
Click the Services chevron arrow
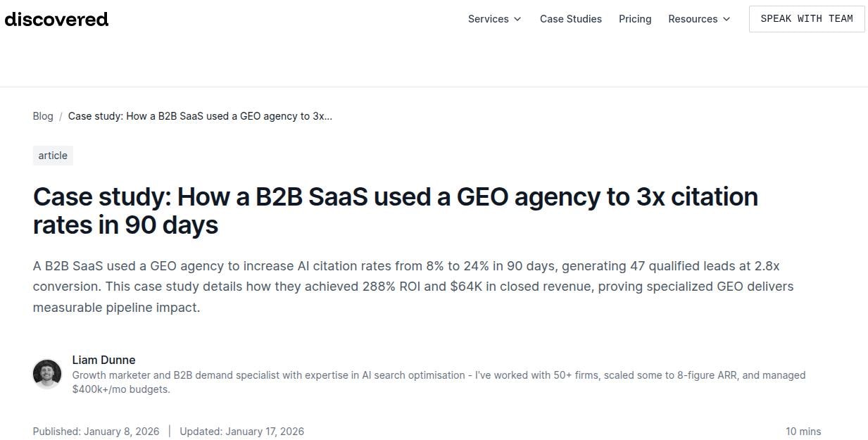click(x=517, y=19)
